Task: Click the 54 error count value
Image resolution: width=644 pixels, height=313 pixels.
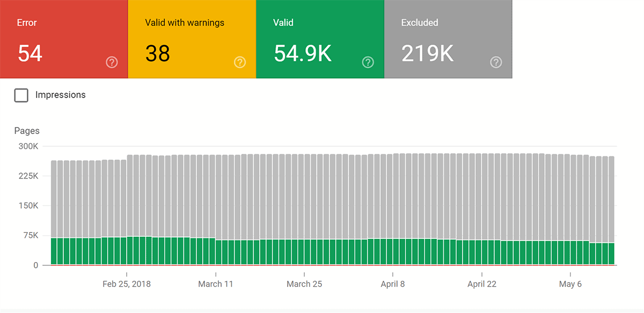Action: point(30,54)
